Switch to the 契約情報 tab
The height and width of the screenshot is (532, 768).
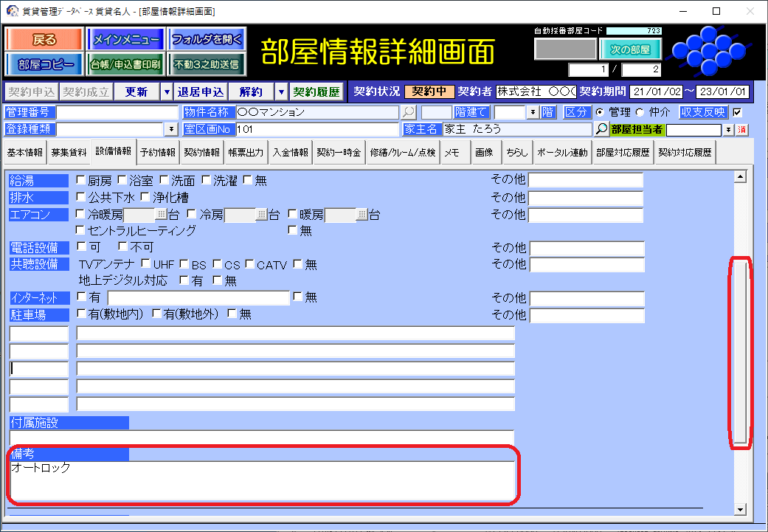201,153
